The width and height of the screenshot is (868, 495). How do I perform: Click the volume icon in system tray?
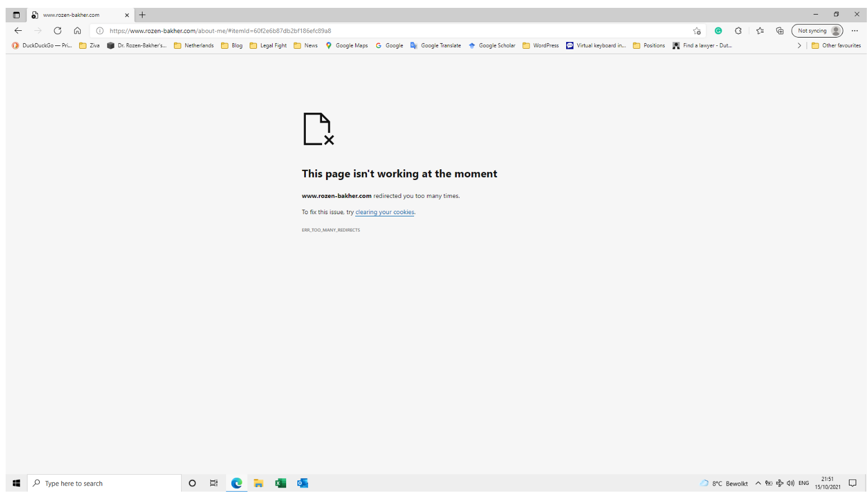point(791,483)
